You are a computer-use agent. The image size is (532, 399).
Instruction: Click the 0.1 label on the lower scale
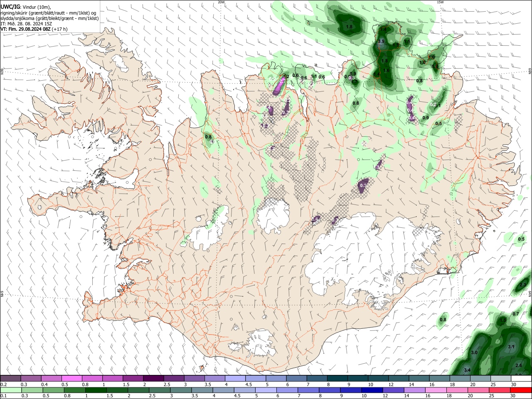tap(4, 396)
